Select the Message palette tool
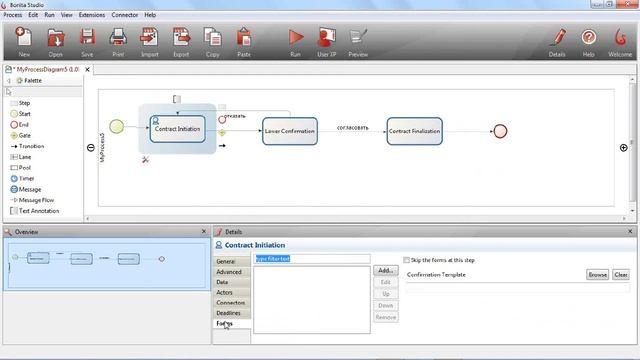This screenshot has width=640, height=360. point(25,189)
